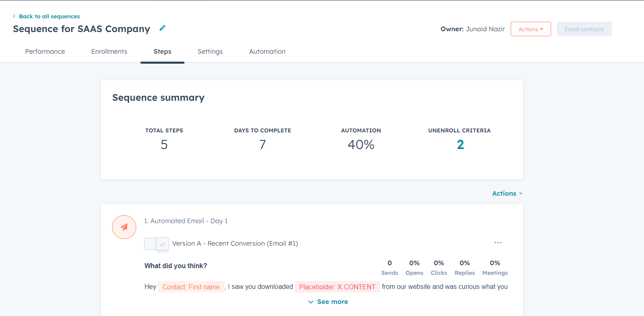Switch to the Performance tab
Image resolution: width=644 pixels, height=316 pixels.
(45, 51)
